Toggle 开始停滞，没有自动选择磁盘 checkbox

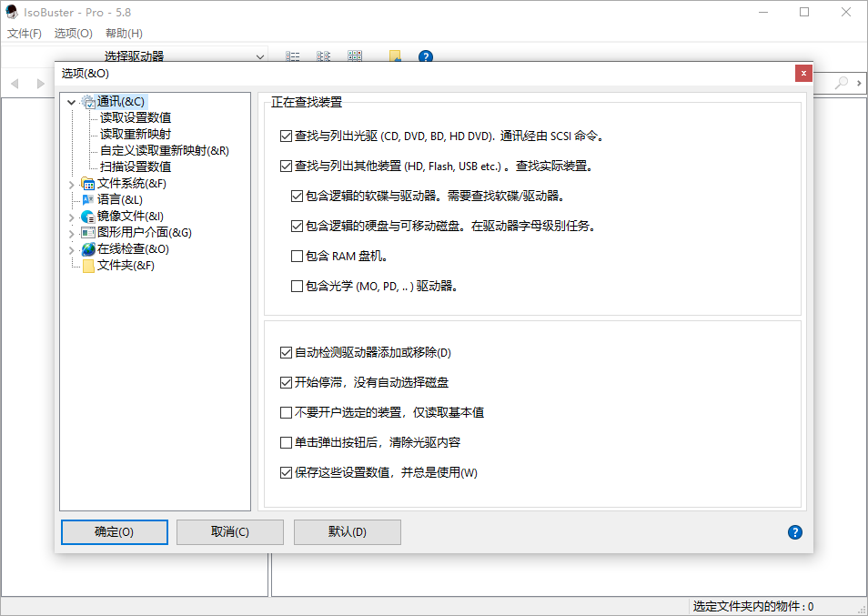286,382
